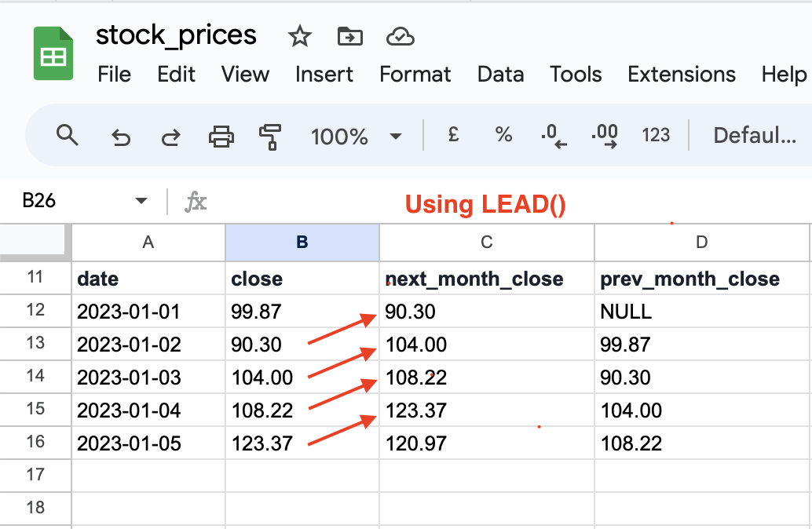This screenshot has height=529, width=812.
Task: Click the redo arrow icon
Action: pos(170,137)
